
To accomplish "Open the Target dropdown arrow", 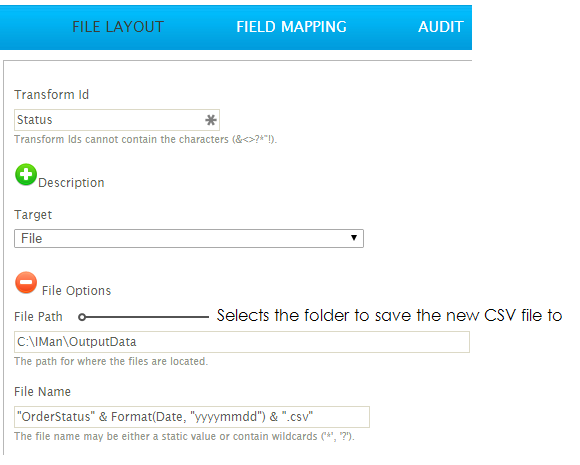I will click(354, 238).
